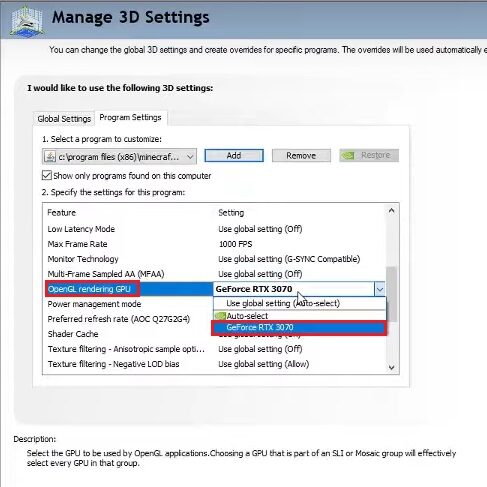Viewport: 487px width, 487px height.
Task: Select the Program Settings tab
Action: (130, 118)
